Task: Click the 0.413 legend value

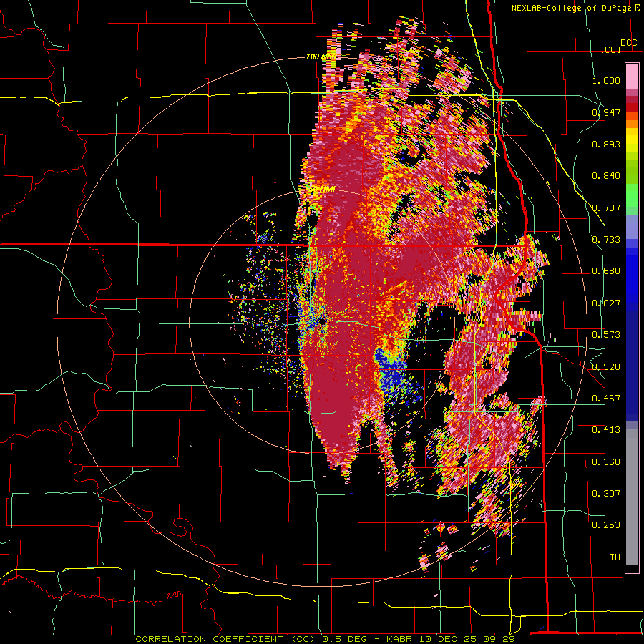Action: pos(606,430)
